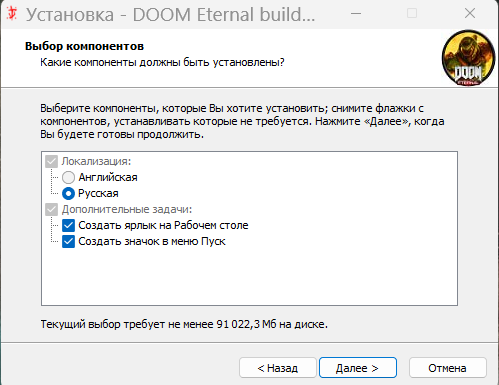The width and height of the screenshot is (499, 385).
Task: Click the Выберите компоненты instruction paragraph
Action: tap(242, 121)
